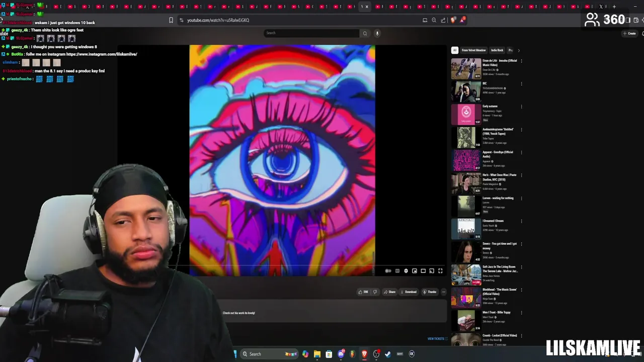The width and height of the screenshot is (644, 362).
Task: Open FL Studio from the taskbar
Action: 353,354
